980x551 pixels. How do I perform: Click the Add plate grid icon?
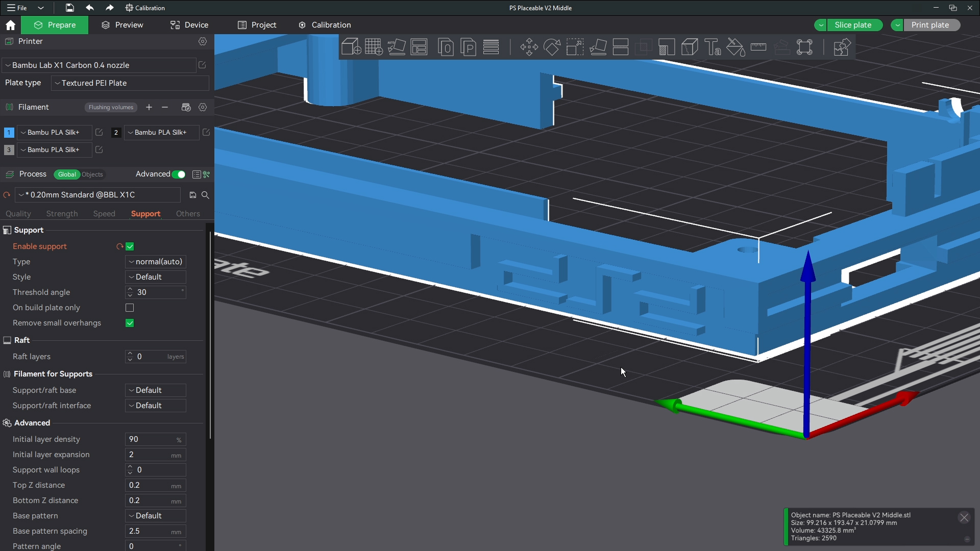374,47
